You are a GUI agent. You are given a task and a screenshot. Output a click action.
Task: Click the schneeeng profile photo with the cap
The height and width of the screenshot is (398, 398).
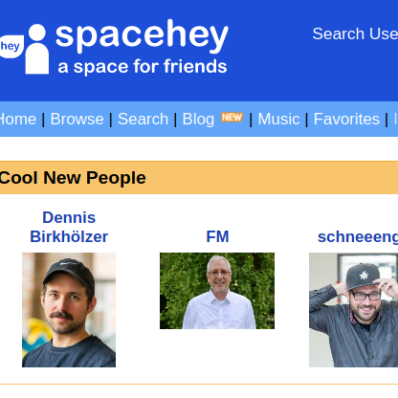[x=353, y=310]
